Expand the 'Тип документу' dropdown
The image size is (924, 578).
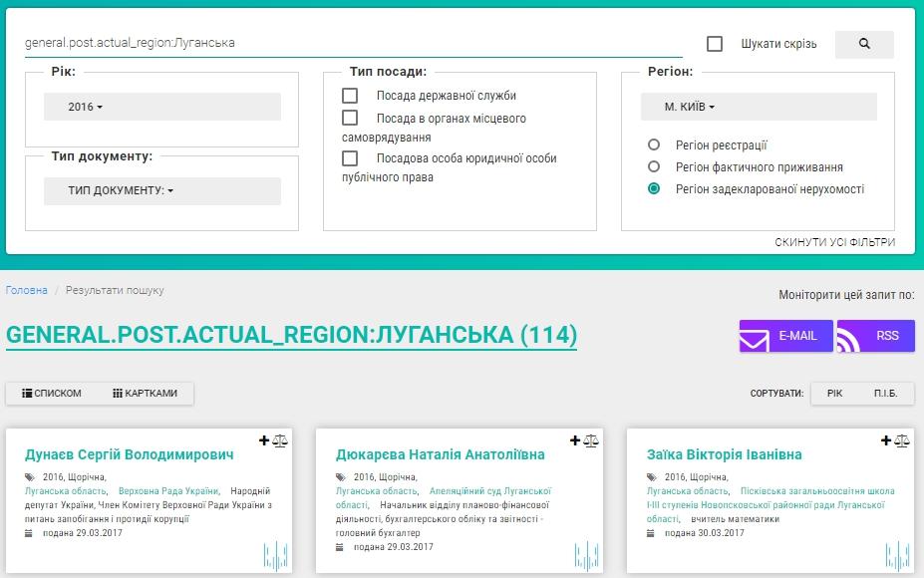click(x=162, y=190)
